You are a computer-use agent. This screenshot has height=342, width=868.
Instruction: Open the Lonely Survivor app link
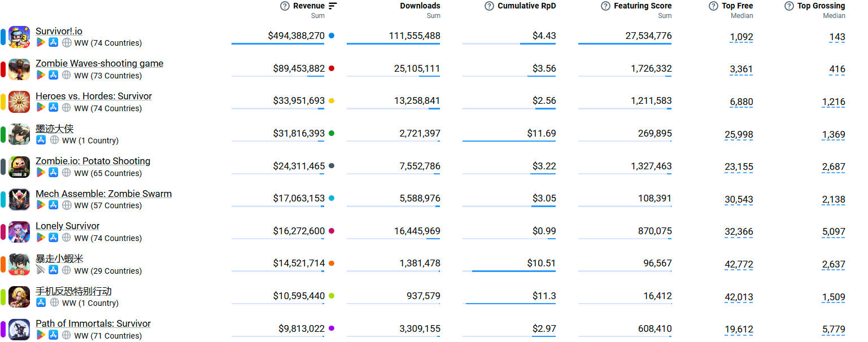[68, 226]
